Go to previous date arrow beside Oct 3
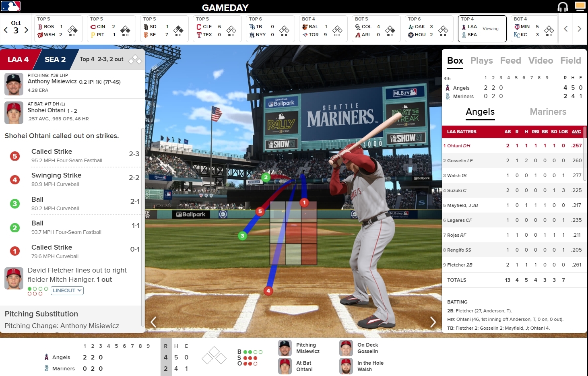The width and height of the screenshot is (588, 376). coord(6,30)
